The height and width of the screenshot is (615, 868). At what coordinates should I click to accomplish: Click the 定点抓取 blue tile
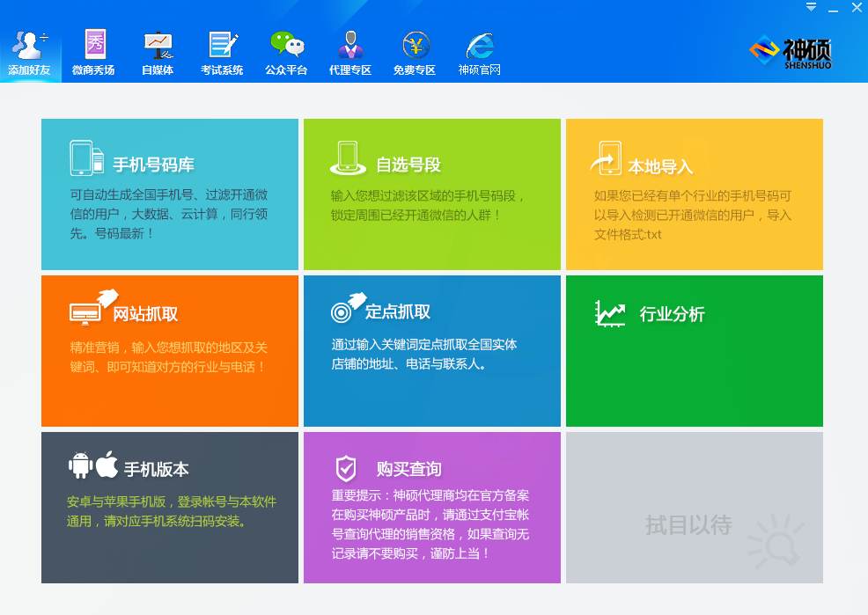point(431,351)
